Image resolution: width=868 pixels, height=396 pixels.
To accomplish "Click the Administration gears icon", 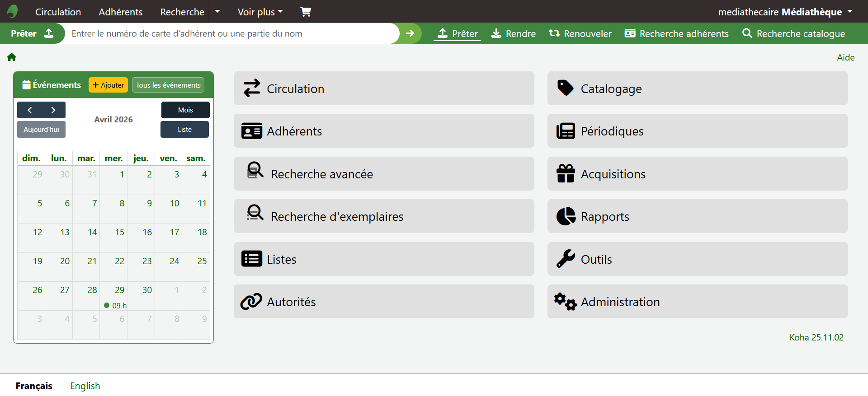I will tap(566, 301).
